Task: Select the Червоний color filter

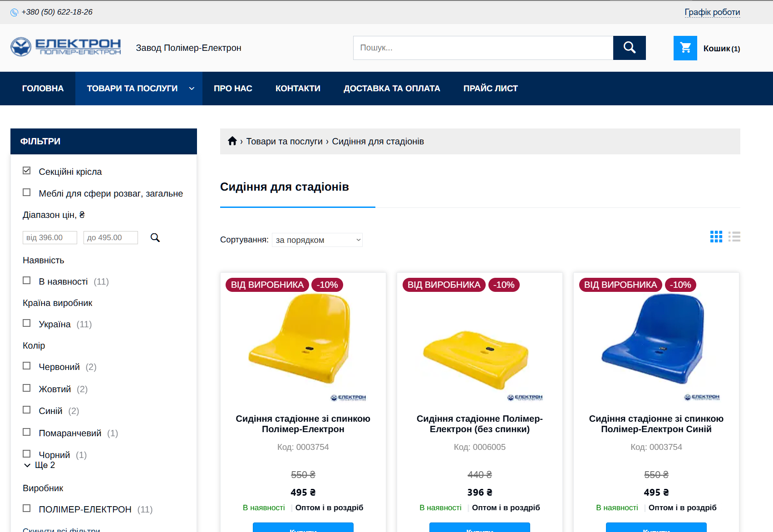Action: tap(27, 366)
